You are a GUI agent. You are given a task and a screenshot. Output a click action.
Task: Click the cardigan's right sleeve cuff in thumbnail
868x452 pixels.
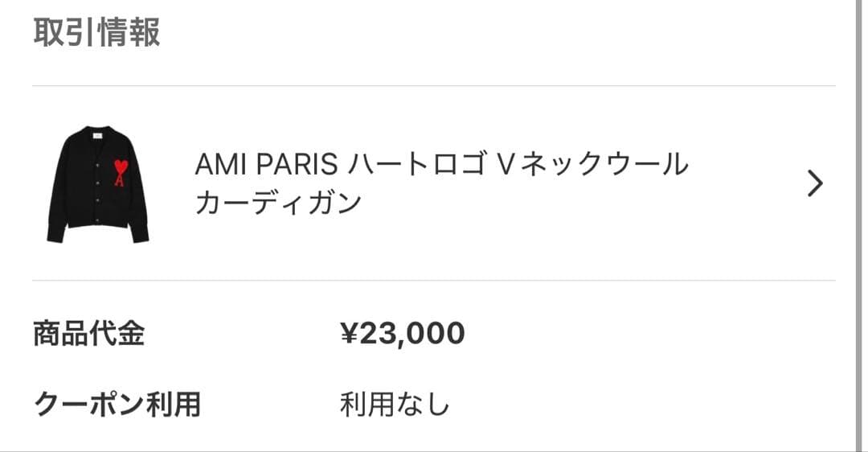[x=139, y=232]
